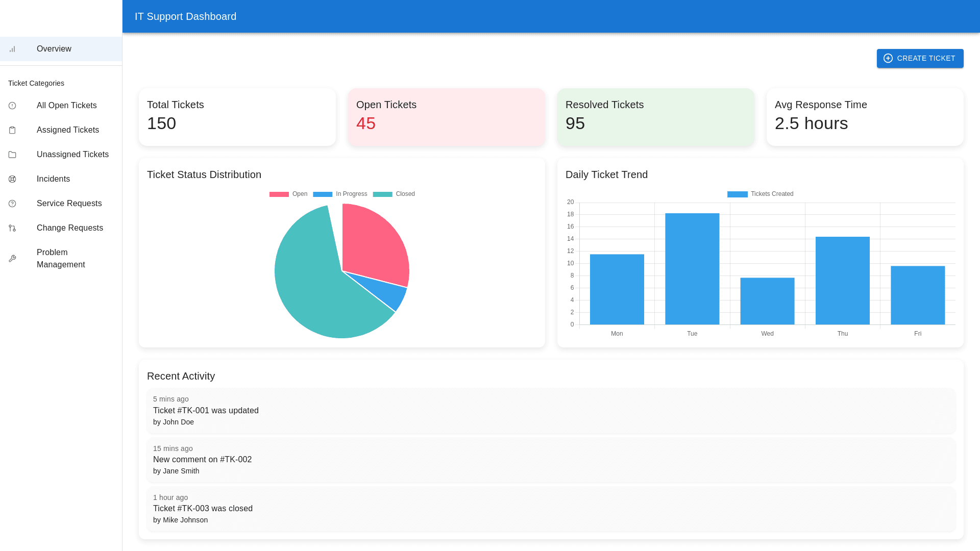Click the Tuesday bar in Daily Trend

point(692,269)
